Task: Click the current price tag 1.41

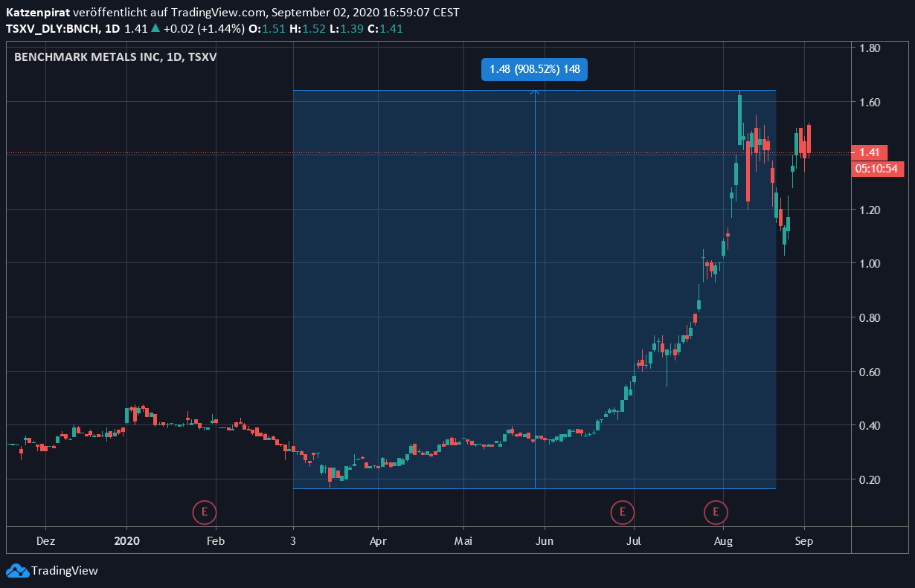Action: 869,152
